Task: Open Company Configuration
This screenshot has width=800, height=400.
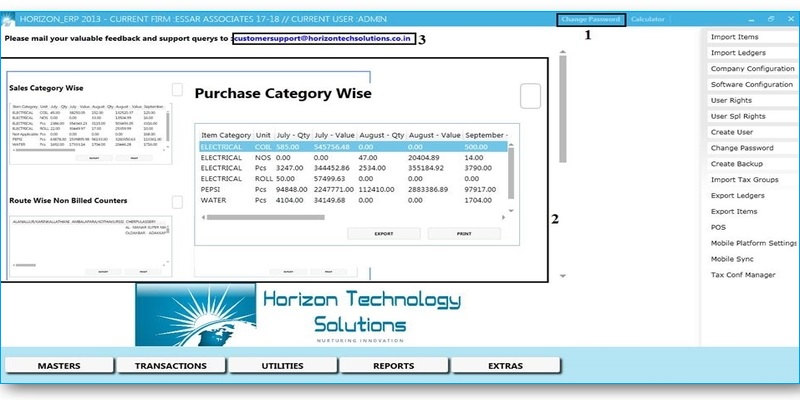Action: click(x=750, y=68)
